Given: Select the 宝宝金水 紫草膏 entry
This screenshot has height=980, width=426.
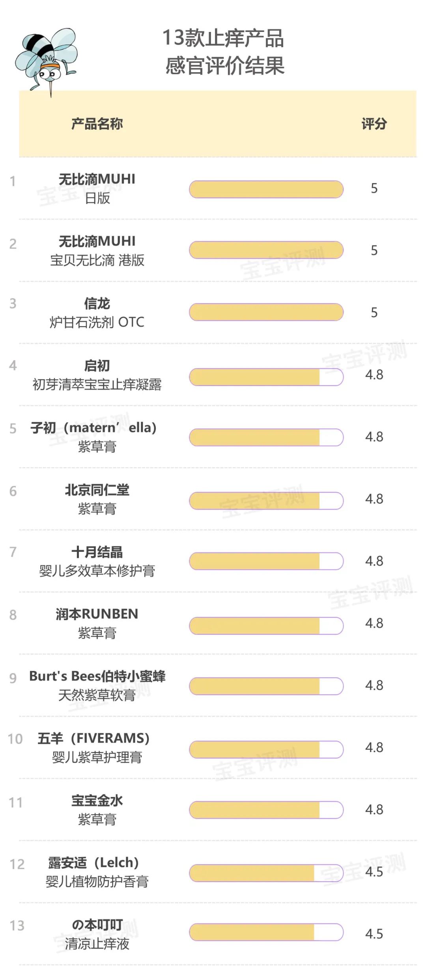Looking at the screenshot, I should pyautogui.click(x=97, y=810).
